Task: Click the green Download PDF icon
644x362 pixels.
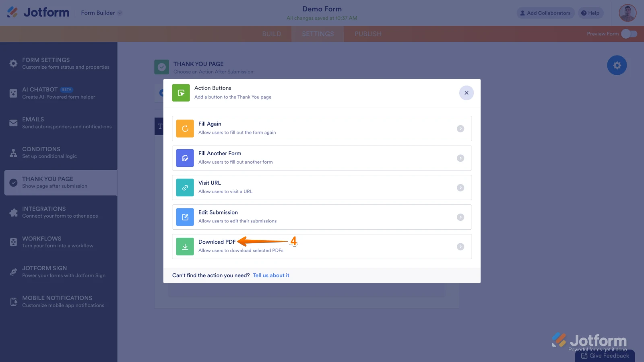Action: click(185, 247)
